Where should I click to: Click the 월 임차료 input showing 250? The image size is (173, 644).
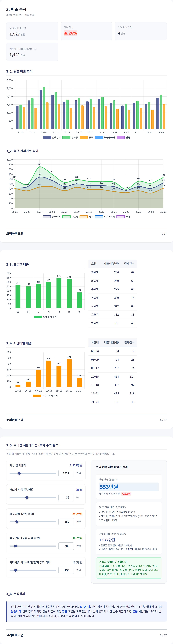click(66, 522)
